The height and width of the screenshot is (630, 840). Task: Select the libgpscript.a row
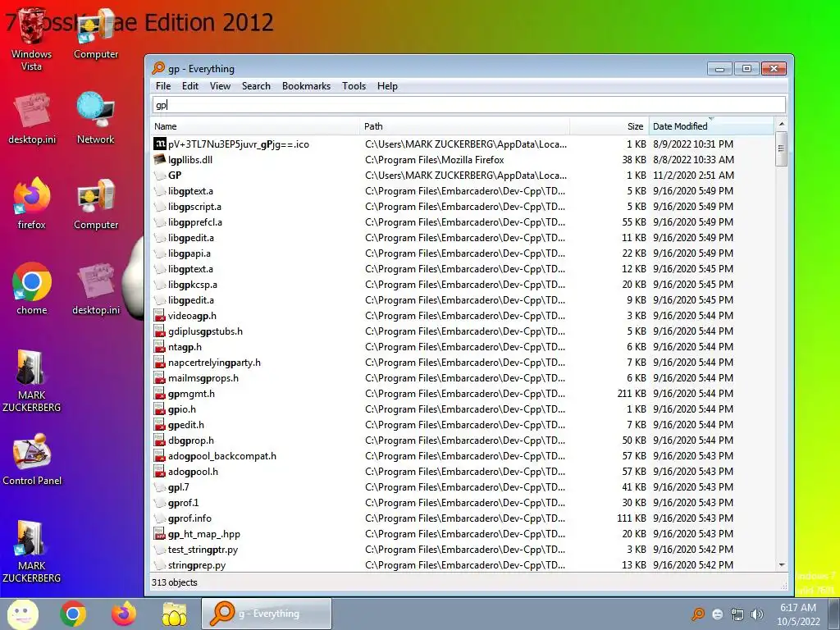tap(463, 206)
